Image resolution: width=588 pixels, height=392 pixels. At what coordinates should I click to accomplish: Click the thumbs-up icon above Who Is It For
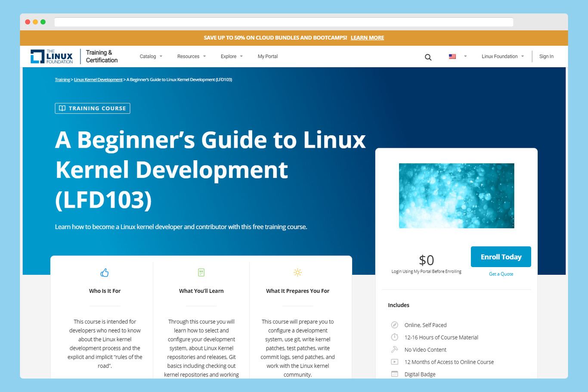[x=105, y=272]
